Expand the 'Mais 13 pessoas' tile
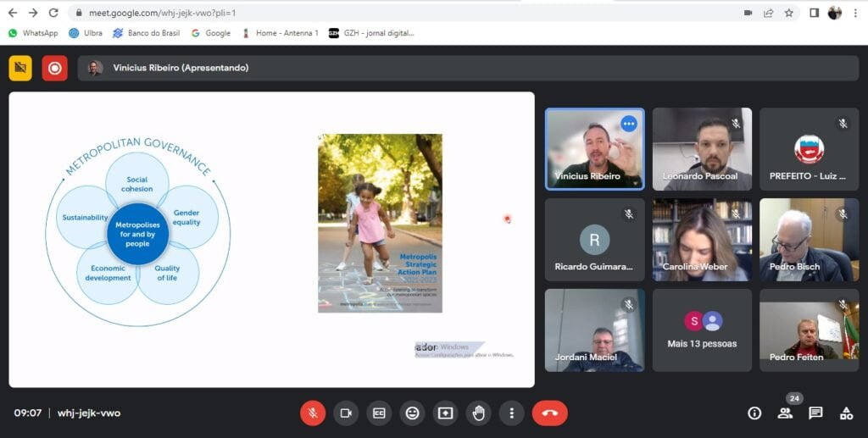The height and width of the screenshot is (438, 868). (701, 330)
